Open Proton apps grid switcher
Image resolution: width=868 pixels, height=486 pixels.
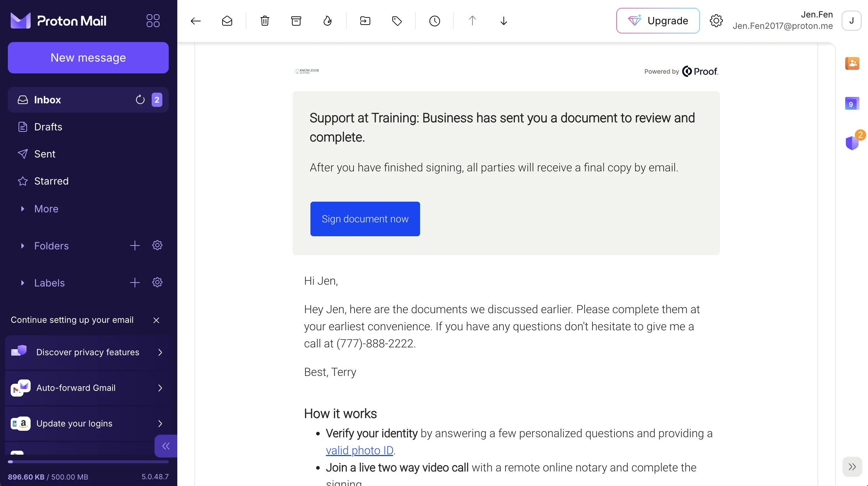click(153, 21)
